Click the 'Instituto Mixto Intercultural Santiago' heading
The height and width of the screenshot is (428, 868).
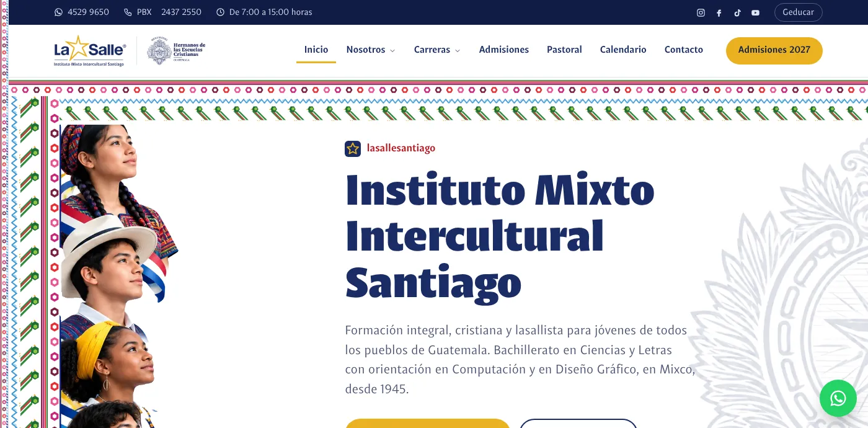coord(500,237)
